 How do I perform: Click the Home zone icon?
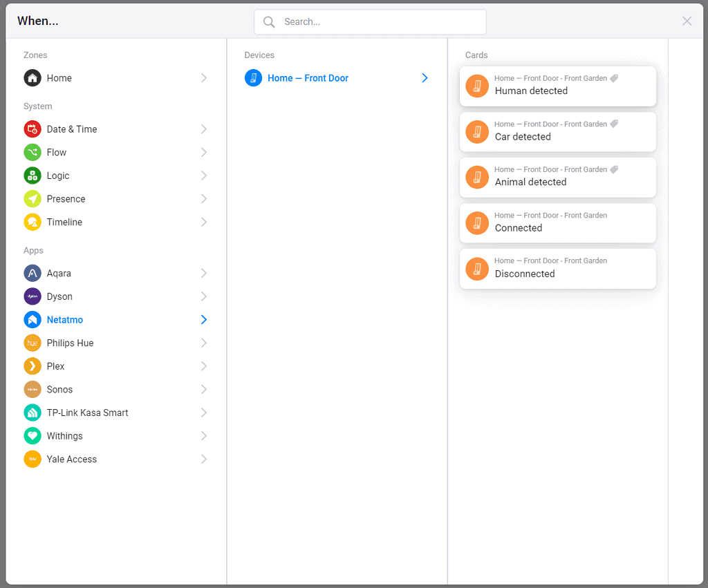pyautogui.click(x=32, y=78)
